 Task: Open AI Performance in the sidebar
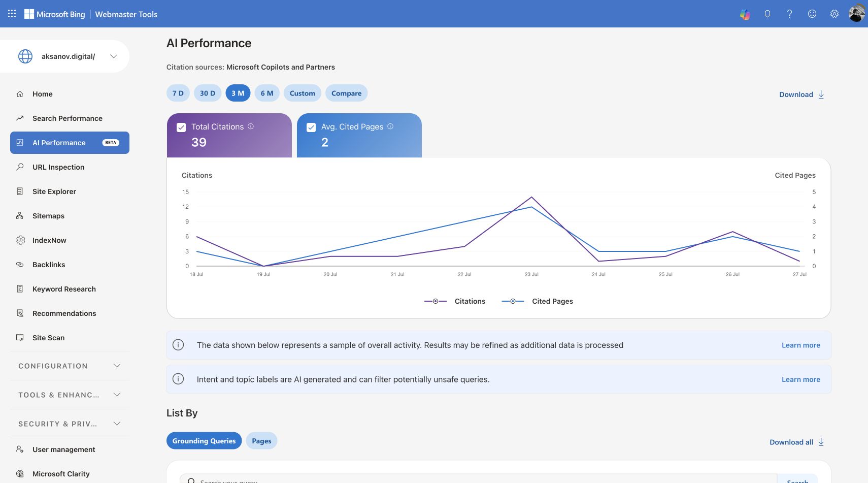70,143
